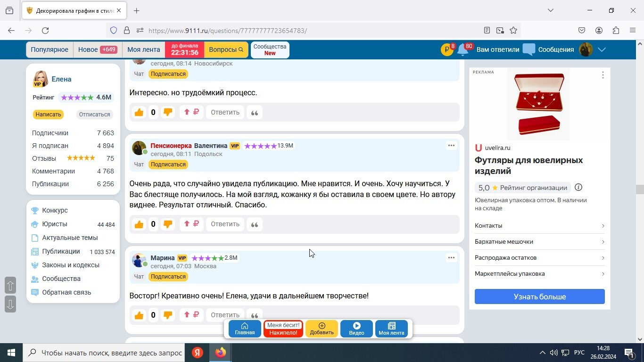
Task: Dislike Marina's comment with thumbs down
Action: 167,315
